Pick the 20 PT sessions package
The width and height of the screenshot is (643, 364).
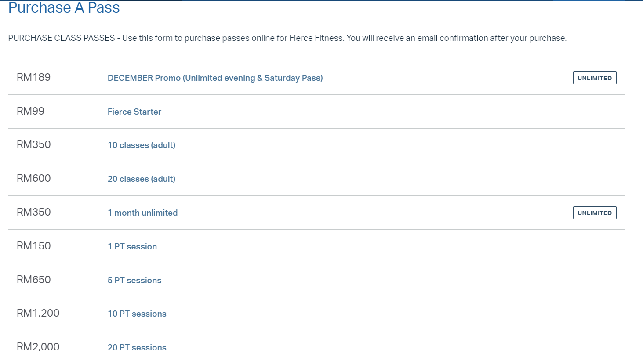click(137, 347)
